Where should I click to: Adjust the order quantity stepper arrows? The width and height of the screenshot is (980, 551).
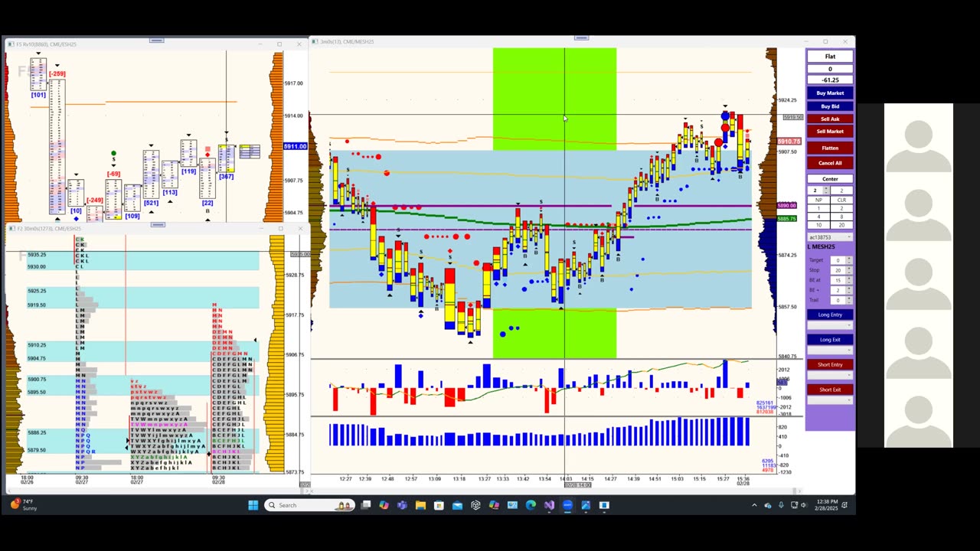[x=827, y=191]
